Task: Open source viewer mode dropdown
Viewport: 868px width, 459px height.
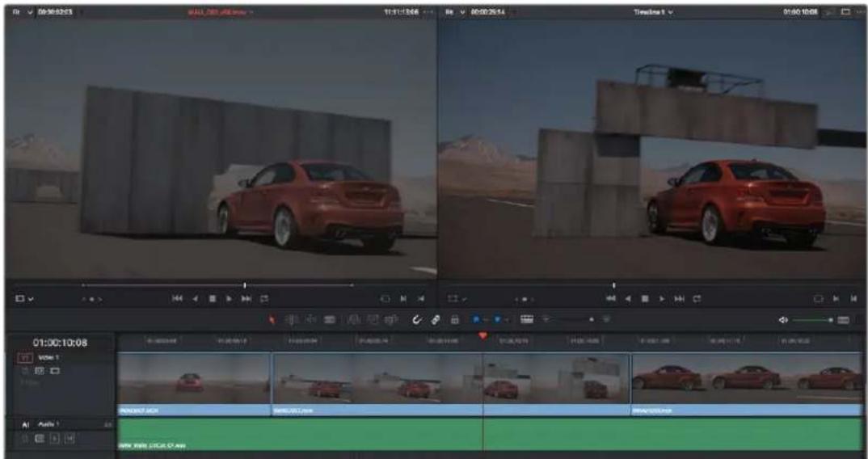Action: point(23,299)
